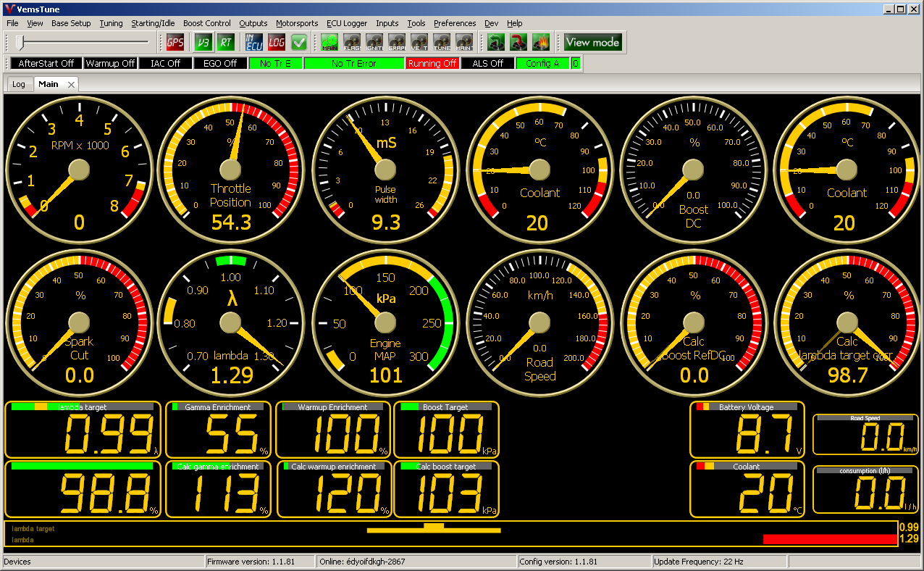Toggle the AfterStart Off status indicator
This screenshot has height=571, width=924.
[46, 64]
